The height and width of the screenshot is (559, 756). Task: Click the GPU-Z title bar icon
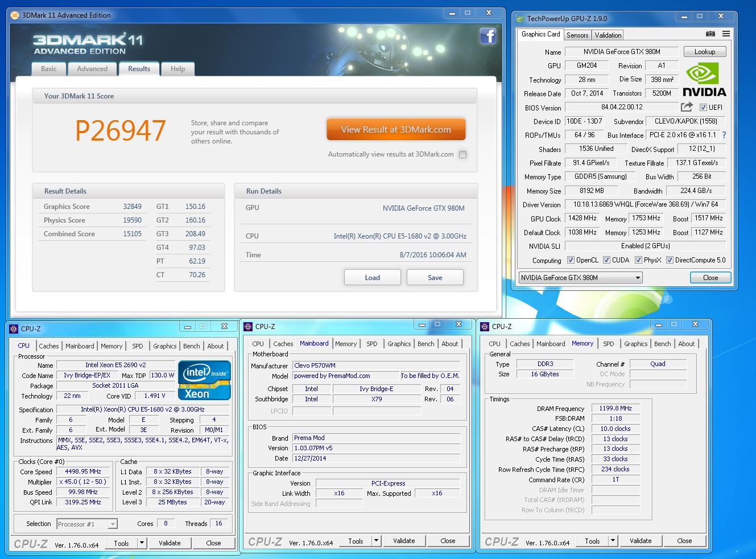(520, 19)
